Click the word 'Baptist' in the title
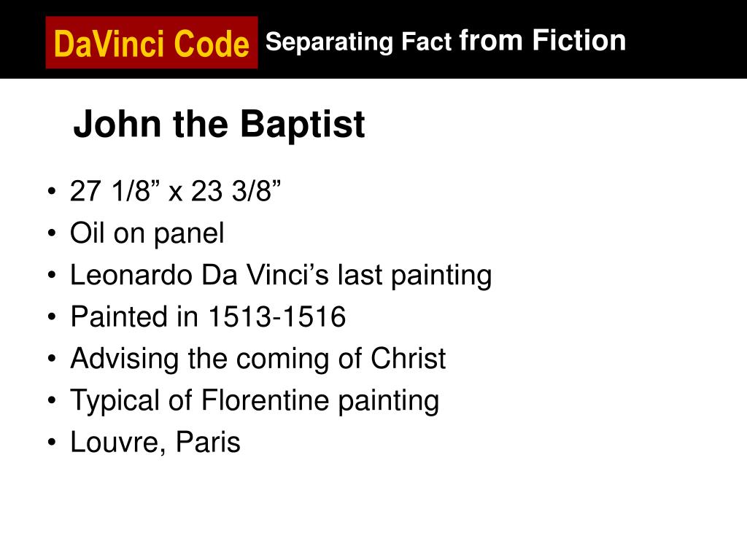This screenshot has height=560, width=747. tap(303, 124)
